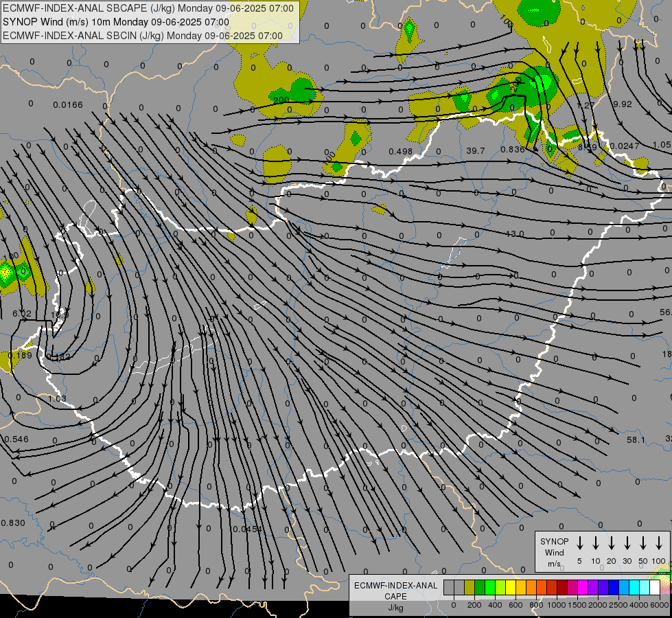Click the wind legend arrow labeled 50
The width and height of the screenshot is (672, 618).
[x=643, y=543]
